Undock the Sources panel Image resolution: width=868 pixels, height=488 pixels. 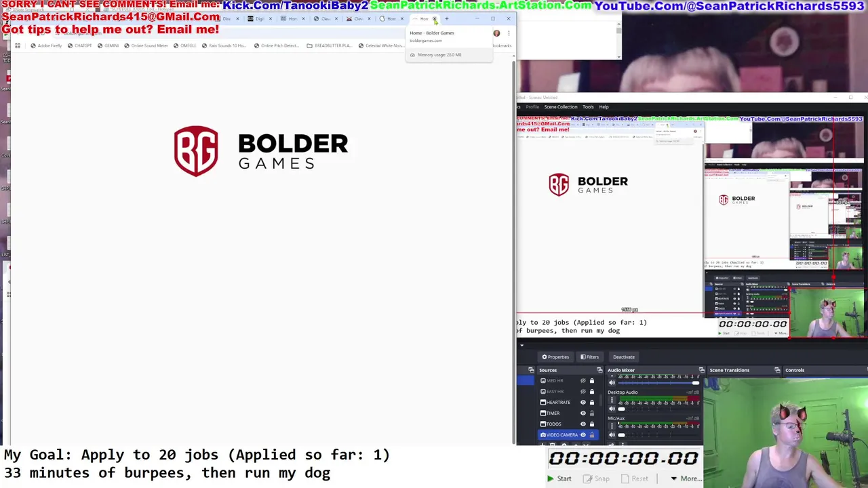coord(599,370)
